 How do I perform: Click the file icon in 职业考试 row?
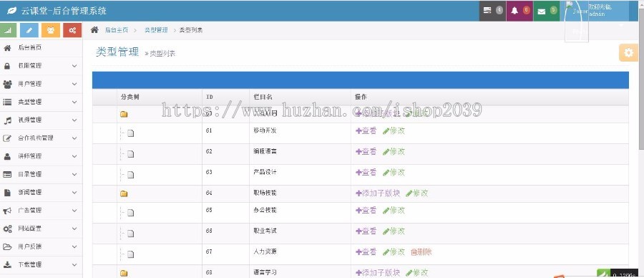pyautogui.click(x=131, y=234)
